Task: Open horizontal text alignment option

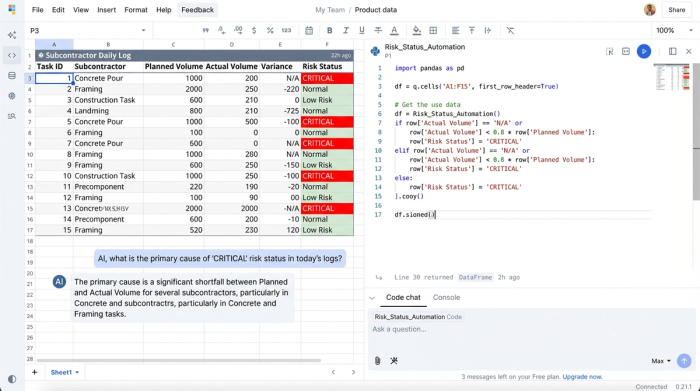Action: pyautogui.click(x=455, y=30)
